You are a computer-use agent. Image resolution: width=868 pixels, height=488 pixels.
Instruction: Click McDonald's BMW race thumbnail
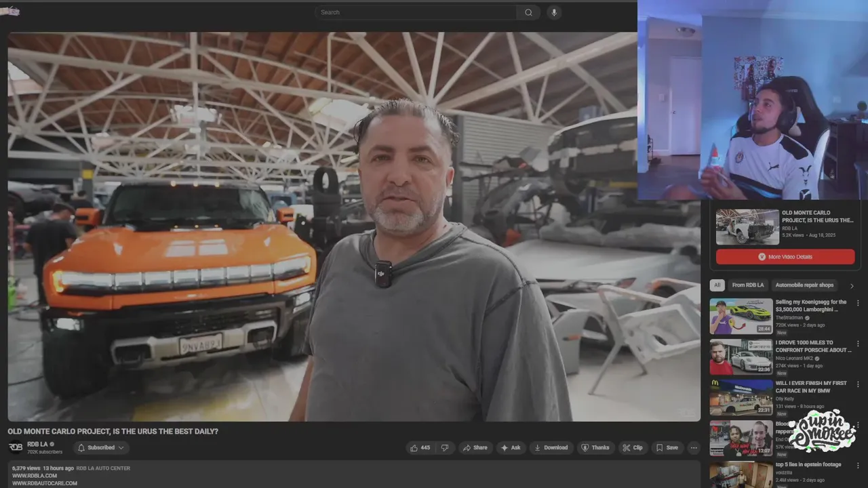pyautogui.click(x=741, y=397)
